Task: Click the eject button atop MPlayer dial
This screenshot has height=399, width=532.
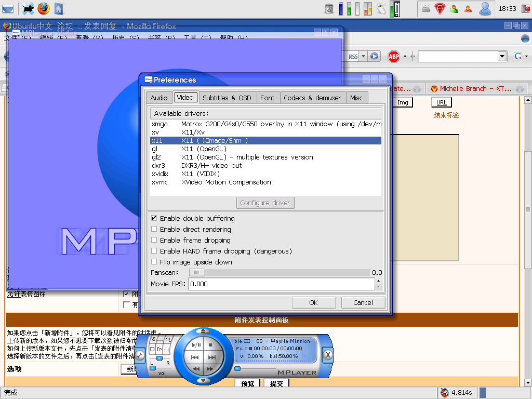Action: click(x=203, y=331)
